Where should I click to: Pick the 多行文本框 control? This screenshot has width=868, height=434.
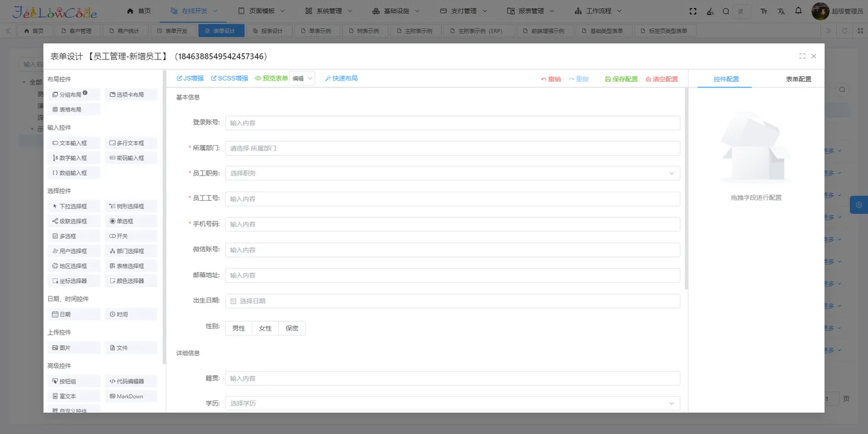click(130, 143)
